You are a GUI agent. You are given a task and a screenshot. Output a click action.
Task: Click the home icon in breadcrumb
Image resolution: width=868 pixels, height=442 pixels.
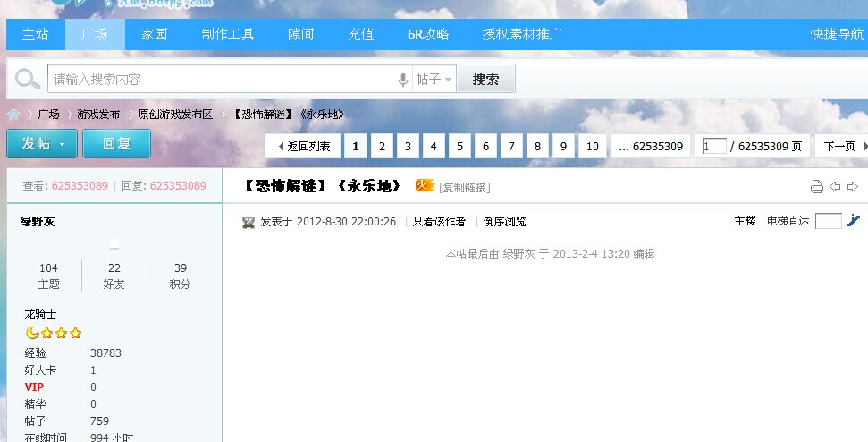click(13, 115)
